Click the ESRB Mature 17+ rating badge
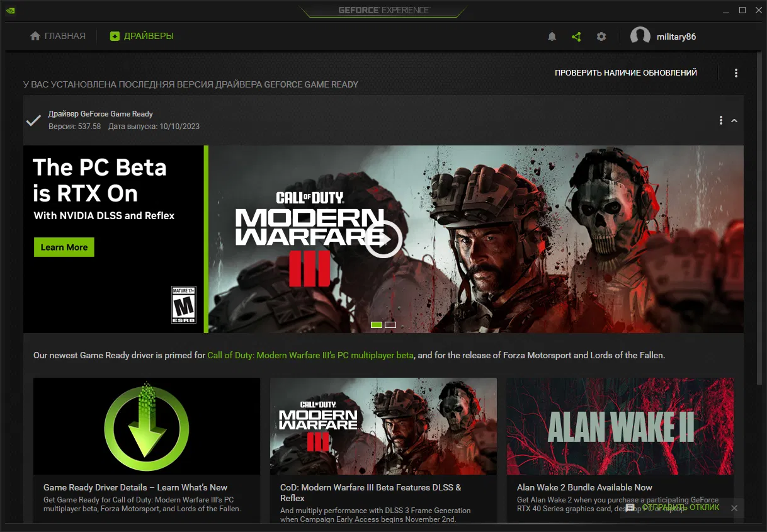Viewport: 767px width, 532px height. coord(184,305)
